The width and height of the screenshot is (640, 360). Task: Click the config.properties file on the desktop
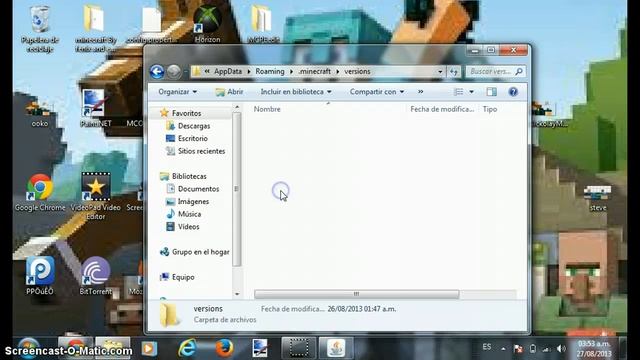coord(151,24)
